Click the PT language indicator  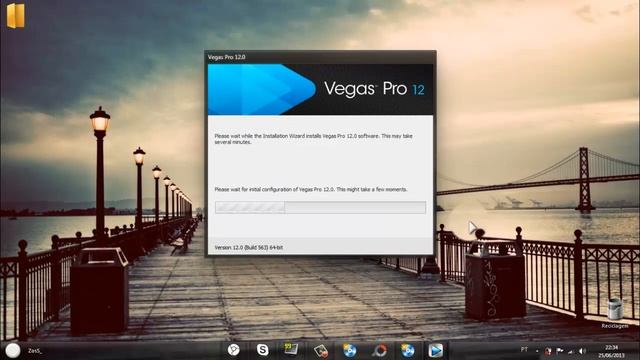click(x=524, y=350)
